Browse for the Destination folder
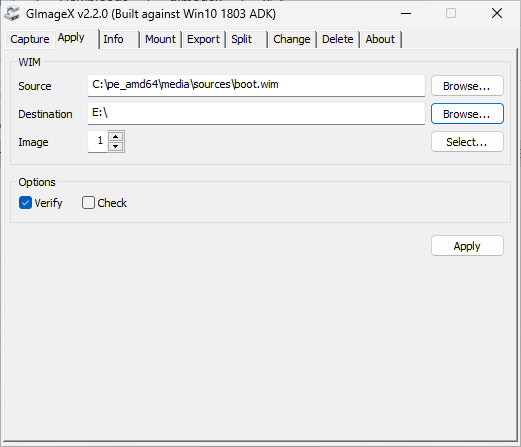 (x=467, y=114)
